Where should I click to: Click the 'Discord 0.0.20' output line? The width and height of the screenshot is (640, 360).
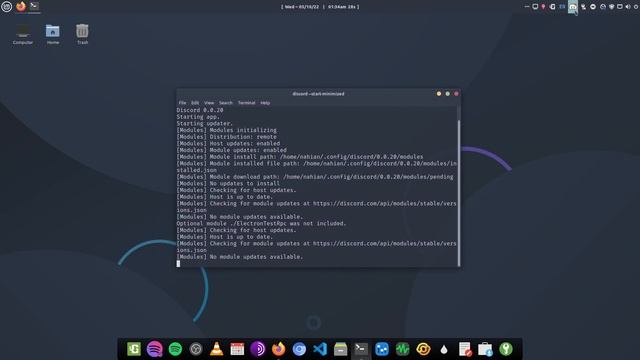[200, 110]
